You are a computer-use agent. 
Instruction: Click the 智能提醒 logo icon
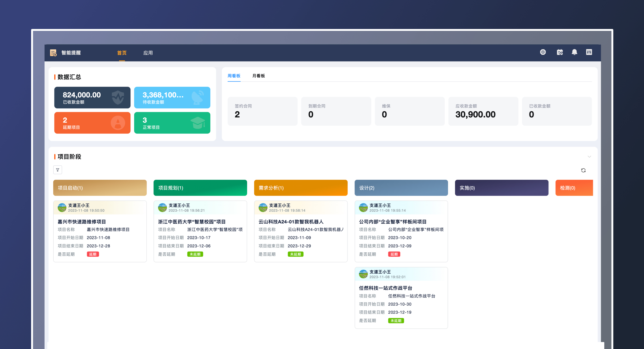coord(53,53)
